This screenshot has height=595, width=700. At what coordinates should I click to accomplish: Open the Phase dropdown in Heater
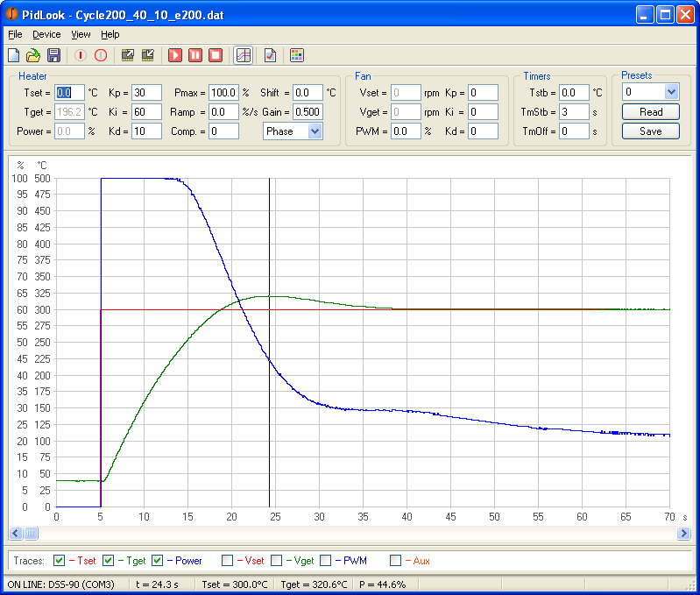click(x=315, y=131)
